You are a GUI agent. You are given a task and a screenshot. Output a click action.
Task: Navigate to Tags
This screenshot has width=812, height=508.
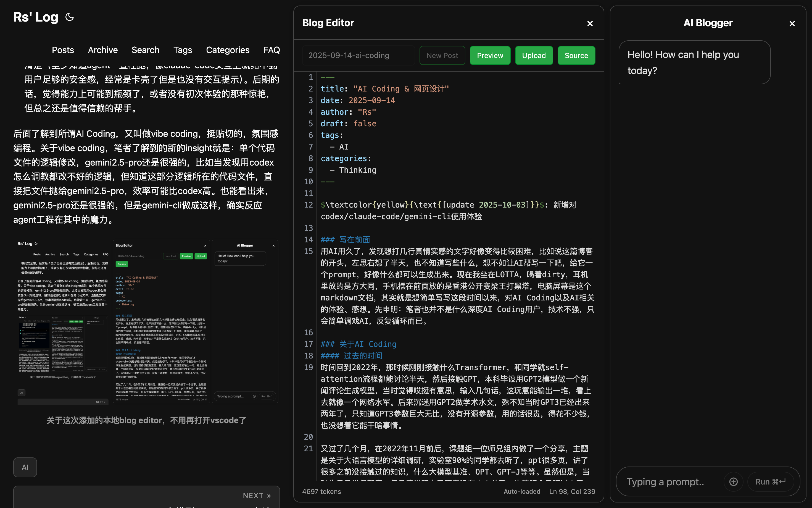183,50
